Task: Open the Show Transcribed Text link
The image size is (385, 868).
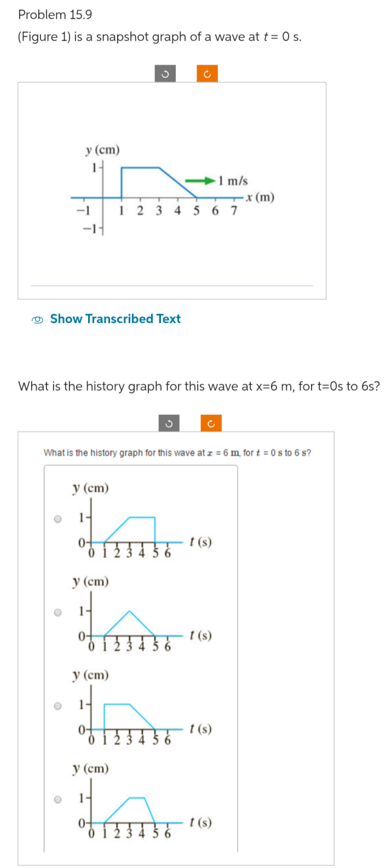Action: (x=115, y=318)
